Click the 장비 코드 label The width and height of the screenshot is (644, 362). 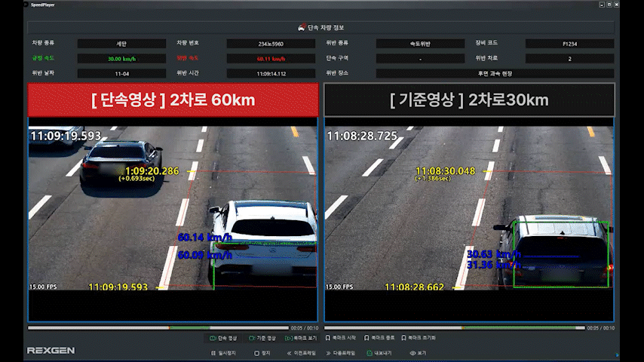tap(486, 43)
